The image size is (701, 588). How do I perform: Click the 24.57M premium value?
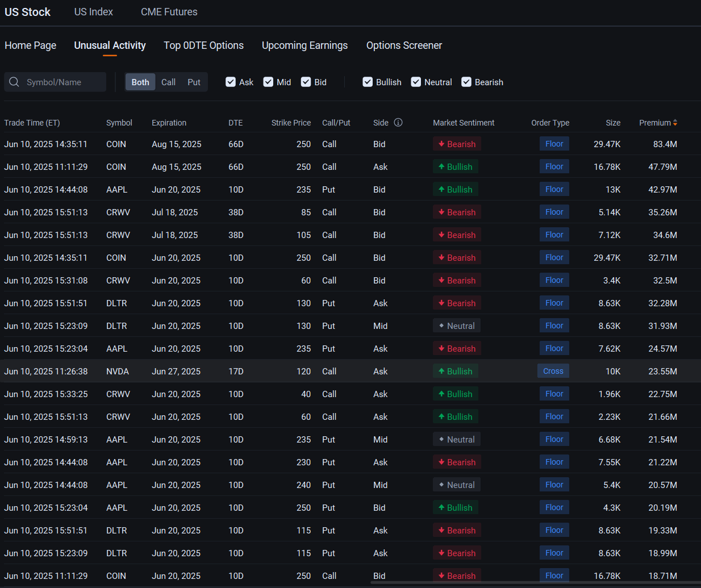pyautogui.click(x=662, y=349)
